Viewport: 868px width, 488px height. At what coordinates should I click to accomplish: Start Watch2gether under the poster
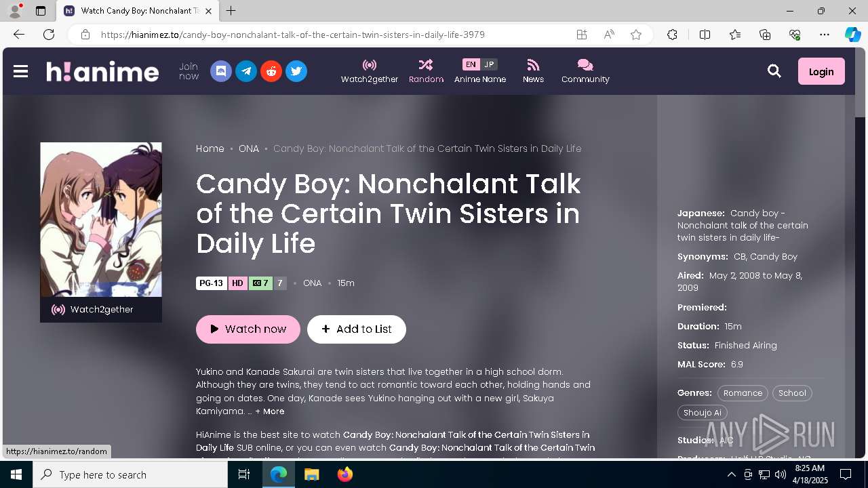[x=101, y=310]
